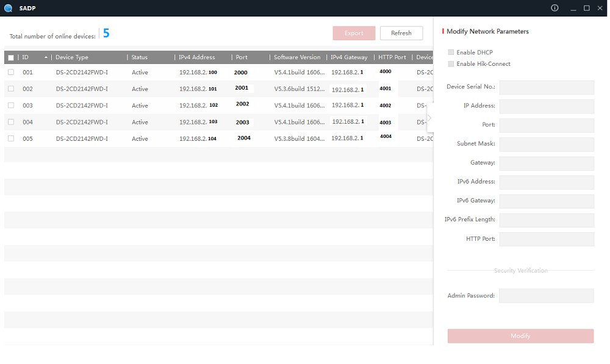Viewport: 610px width, 364px height.
Task: Check the box for device 003
Action: [10, 105]
